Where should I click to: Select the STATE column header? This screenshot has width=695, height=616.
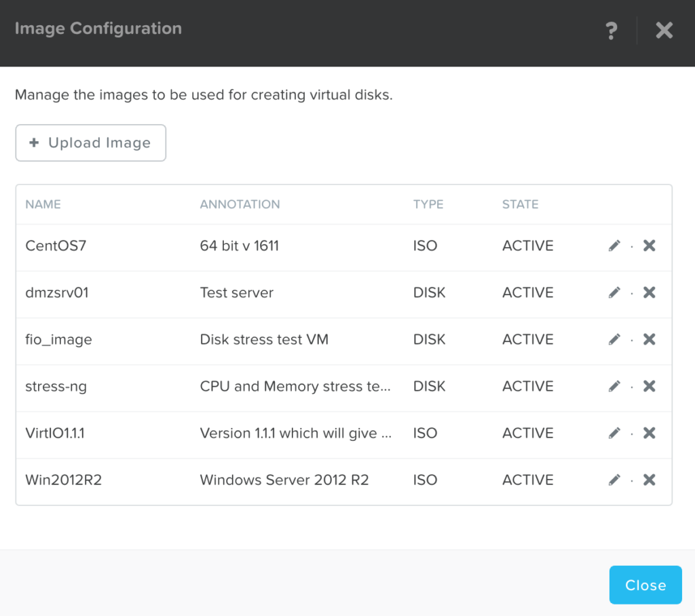520,204
